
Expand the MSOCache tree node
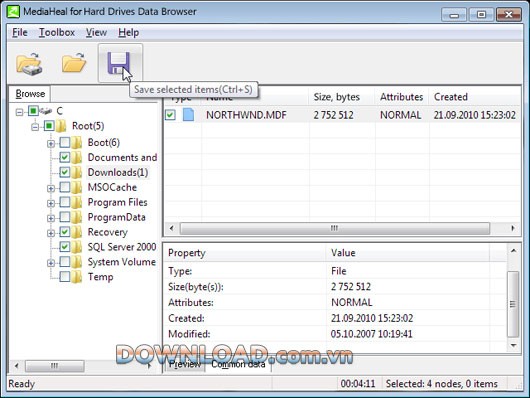[x=51, y=188]
